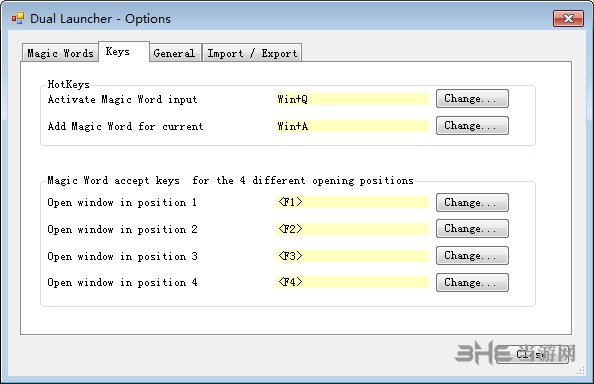Viewport: 594px width, 384px height.
Task: Click the Win+Q hotkey field
Action: [x=352, y=99]
